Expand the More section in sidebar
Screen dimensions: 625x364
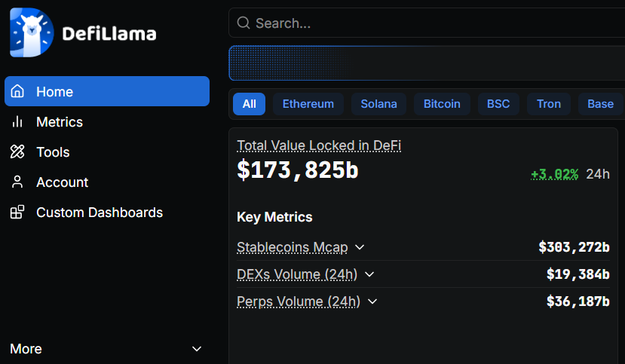coord(197,349)
